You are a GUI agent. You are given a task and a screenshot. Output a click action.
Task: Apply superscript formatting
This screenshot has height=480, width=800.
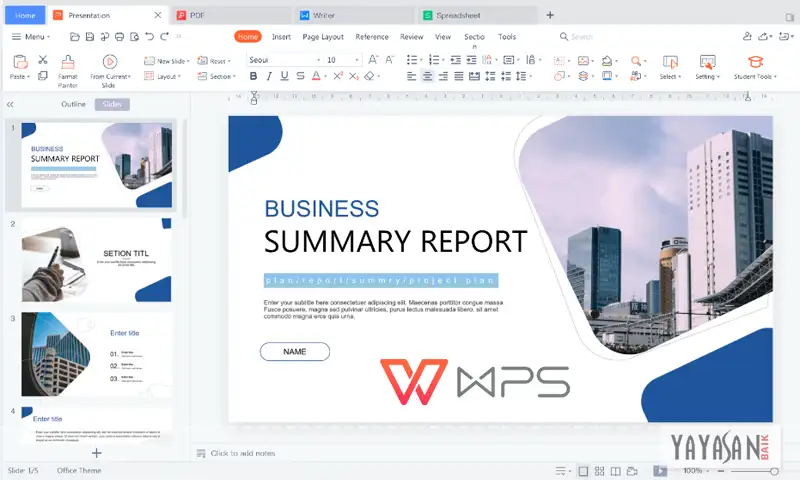pyautogui.click(x=338, y=76)
